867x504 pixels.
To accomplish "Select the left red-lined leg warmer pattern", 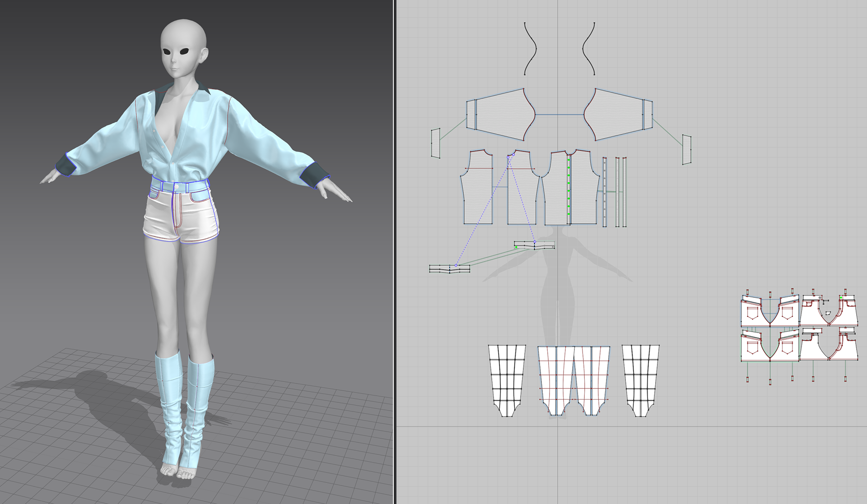I will (x=555, y=380).
